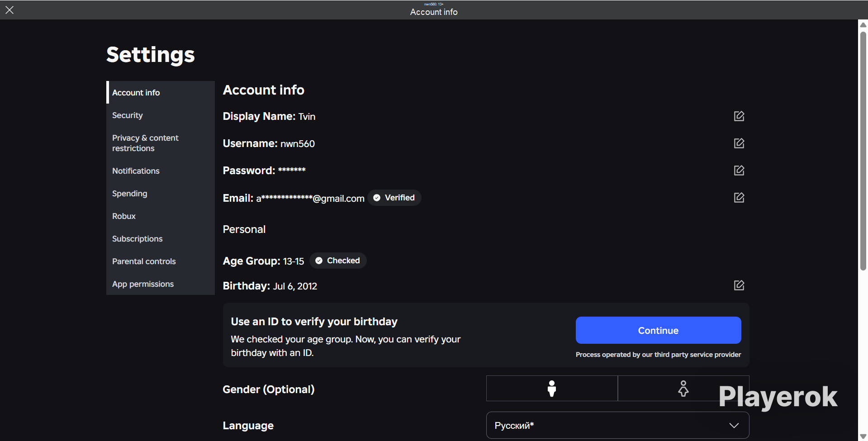Click Continue to verify birthday with ID
Image resolution: width=868 pixels, height=441 pixels.
click(658, 330)
